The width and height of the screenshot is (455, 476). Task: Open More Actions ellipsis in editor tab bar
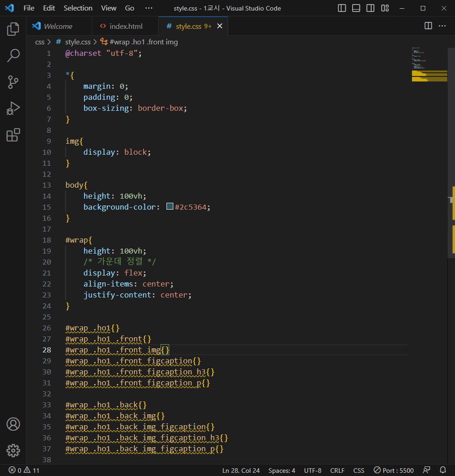coord(442,26)
